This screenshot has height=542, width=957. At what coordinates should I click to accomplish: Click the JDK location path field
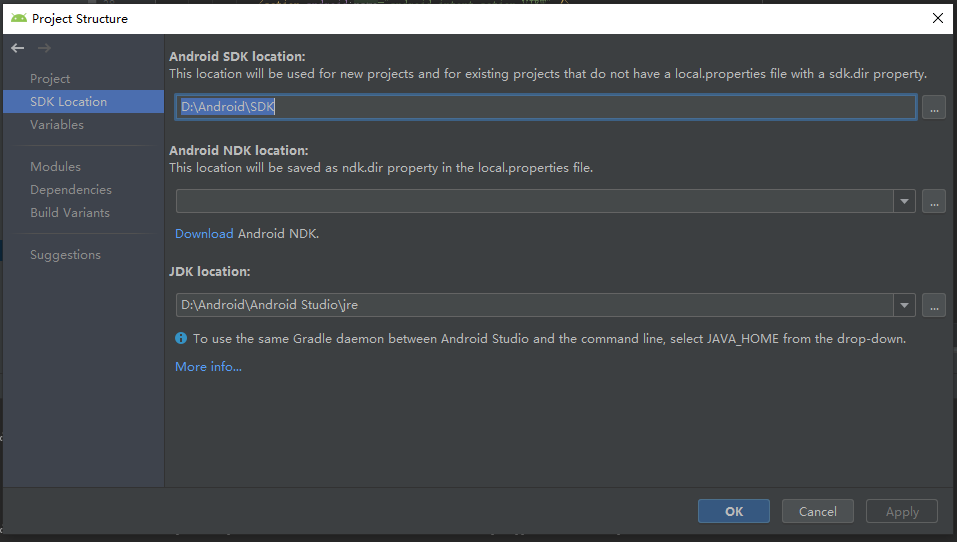pos(535,305)
